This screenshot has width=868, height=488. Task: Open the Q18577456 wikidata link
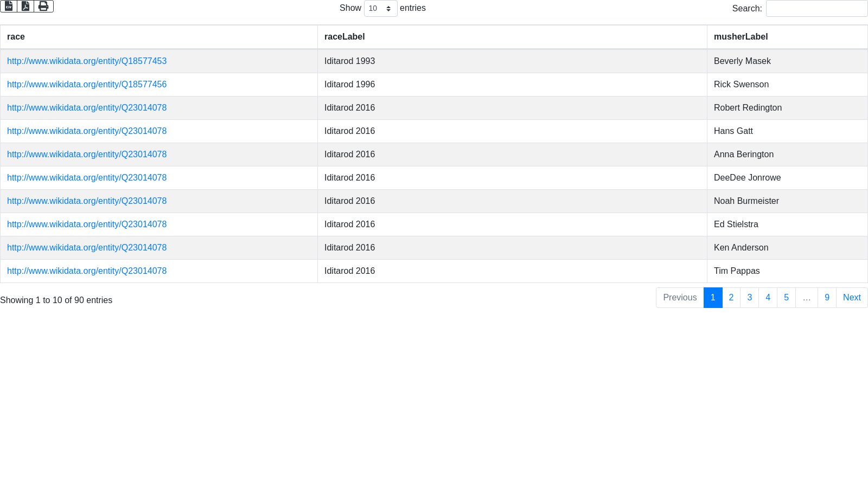(87, 85)
